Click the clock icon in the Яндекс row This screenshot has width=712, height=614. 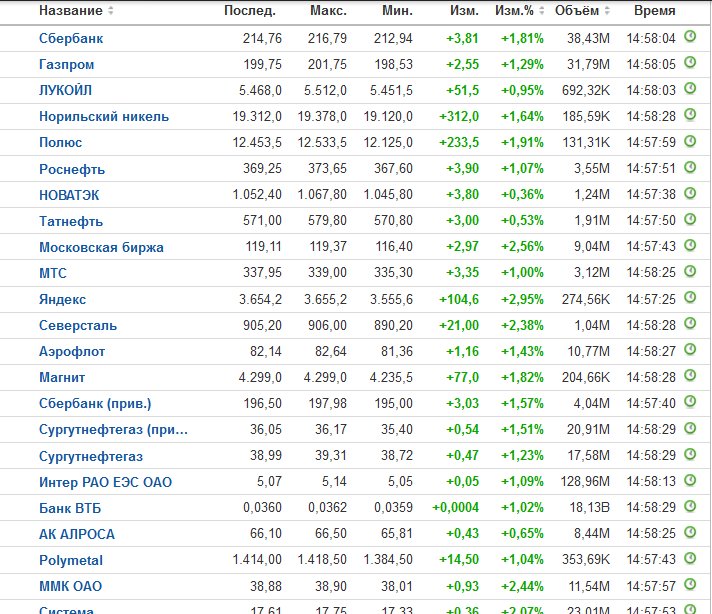pos(690,297)
